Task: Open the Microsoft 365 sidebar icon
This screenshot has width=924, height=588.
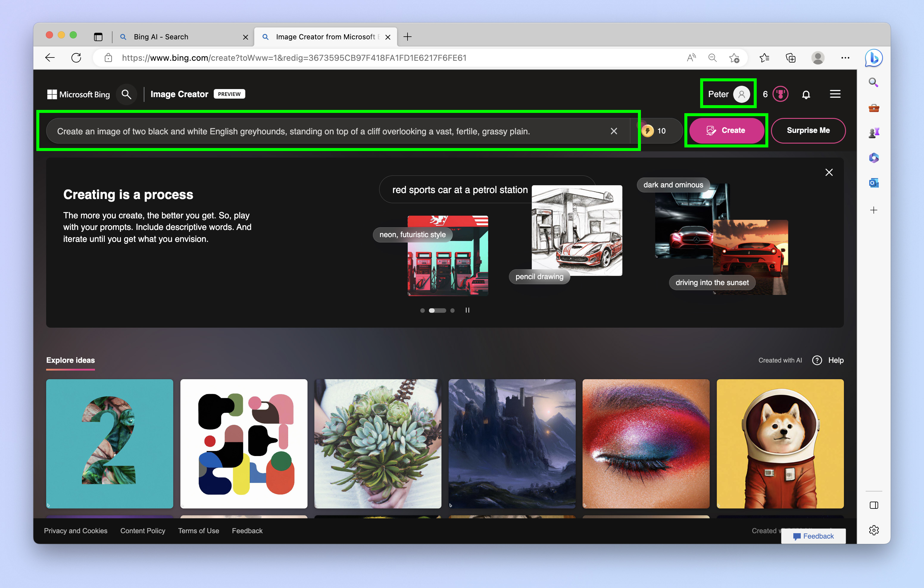Action: [x=874, y=158]
